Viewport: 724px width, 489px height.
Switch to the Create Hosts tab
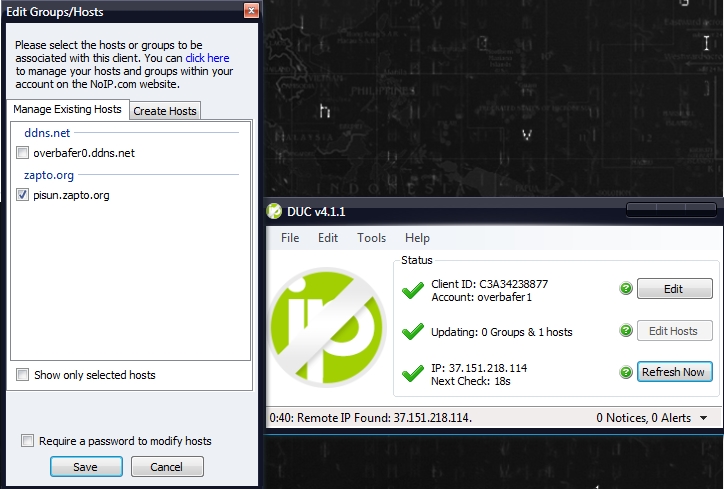click(165, 111)
